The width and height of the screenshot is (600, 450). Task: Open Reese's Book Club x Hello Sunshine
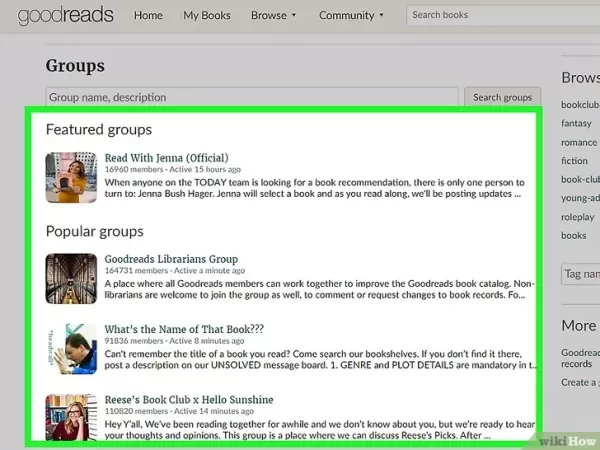[189, 399]
